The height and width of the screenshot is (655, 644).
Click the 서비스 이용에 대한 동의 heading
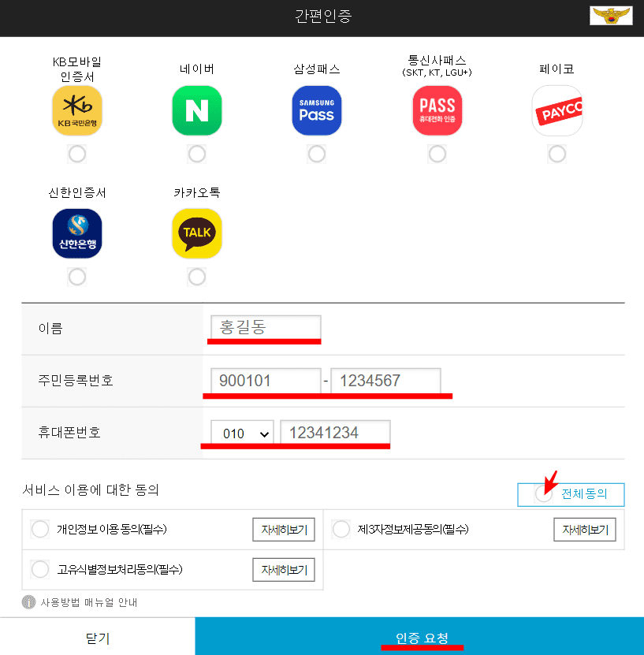pyautogui.click(x=90, y=489)
